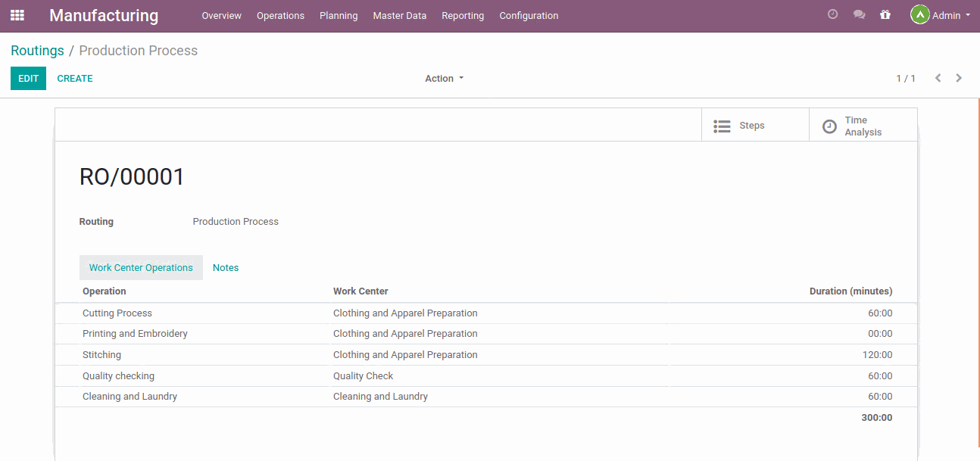Go back via Routings breadcrumb link
This screenshot has width=980, height=461.
pyautogui.click(x=37, y=51)
